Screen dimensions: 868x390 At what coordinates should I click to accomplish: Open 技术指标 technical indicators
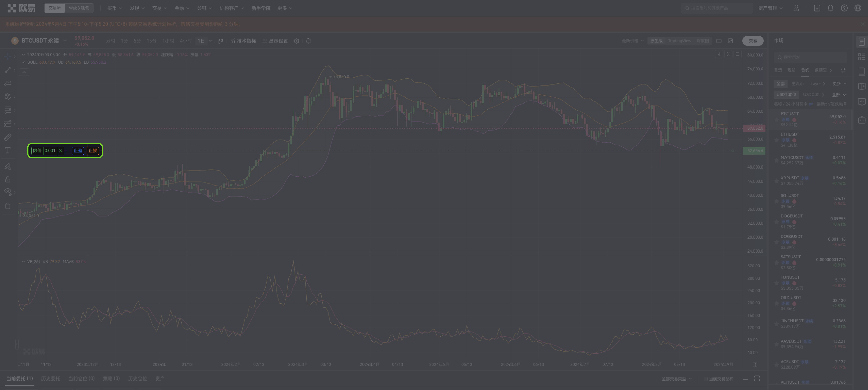pos(243,41)
